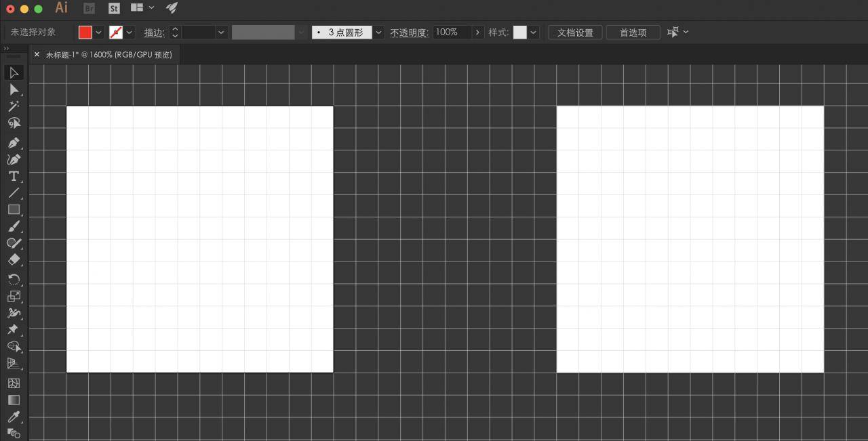Open the red fill color dropdown
The height and width of the screenshot is (441, 868).
[98, 33]
